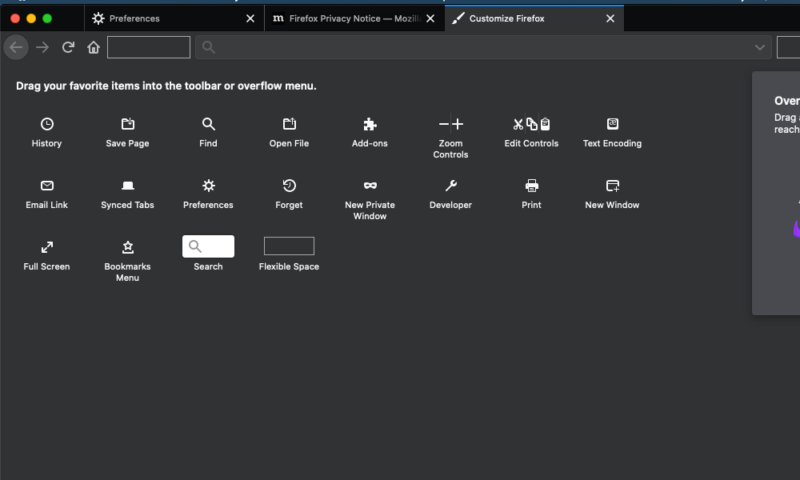
Task: Click the Search box widget in palette
Action: pyautogui.click(x=208, y=246)
